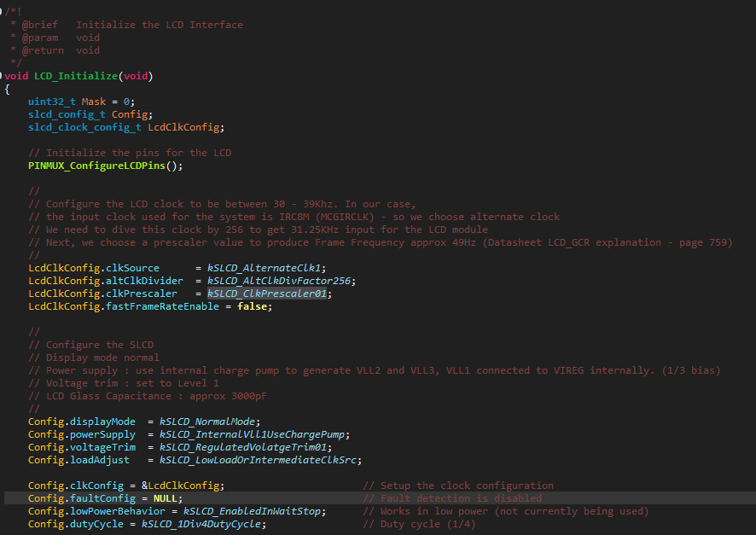Click the LCD_Initialize function name
Viewport: 756px width, 535px height.
[x=76, y=76]
